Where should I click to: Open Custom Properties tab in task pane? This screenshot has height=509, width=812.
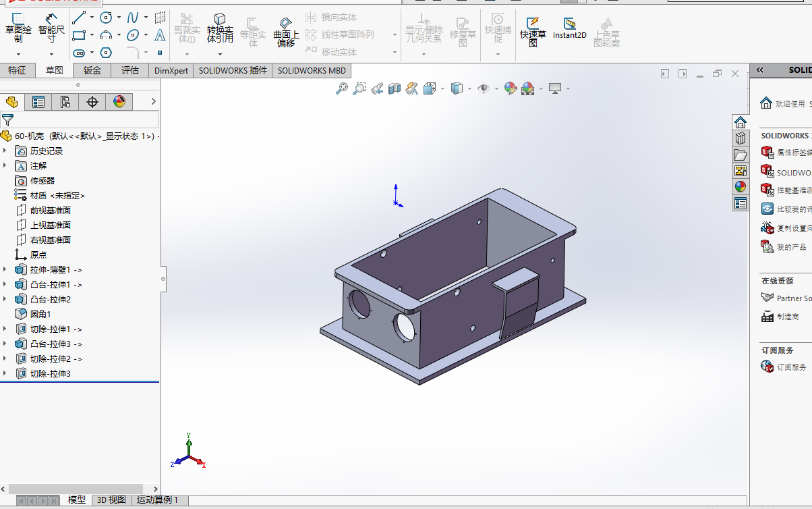point(741,203)
